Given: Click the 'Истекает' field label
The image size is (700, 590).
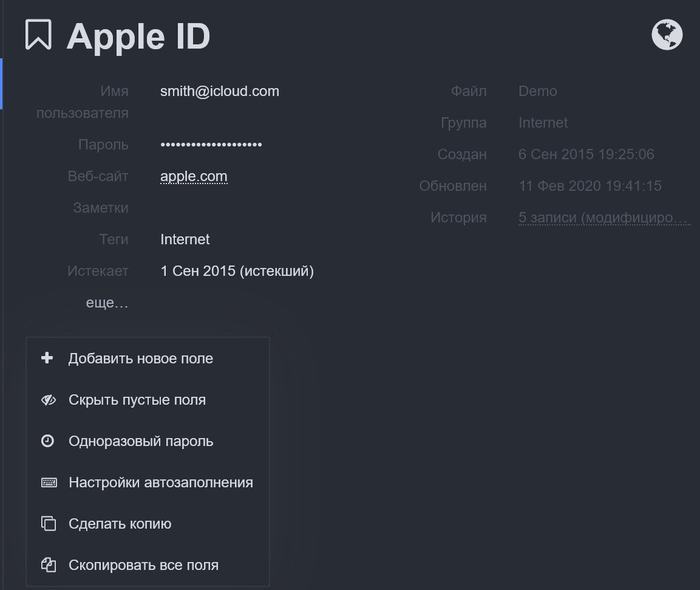Looking at the screenshot, I should (98, 271).
